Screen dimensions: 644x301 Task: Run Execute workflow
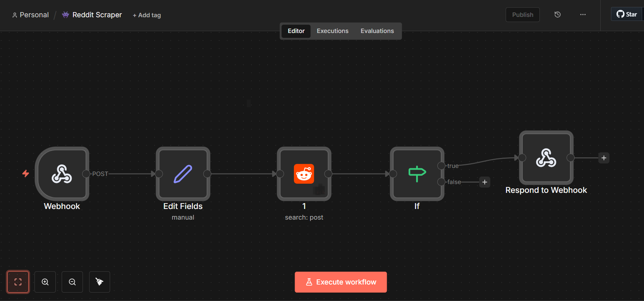tap(341, 282)
